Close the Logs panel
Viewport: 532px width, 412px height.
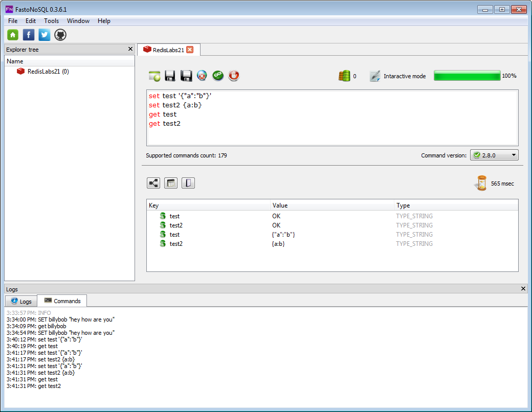523,289
